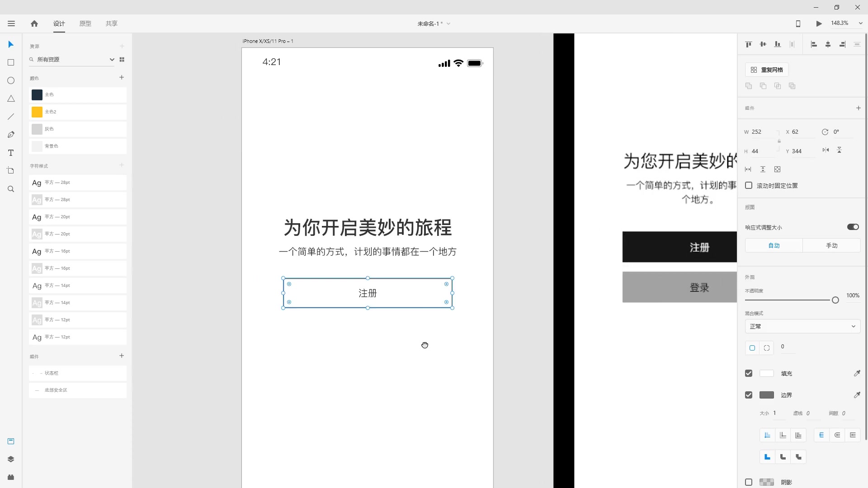Click the fill eyedropper icon
The height and width of the screenshot is (488, 868).
857,373
